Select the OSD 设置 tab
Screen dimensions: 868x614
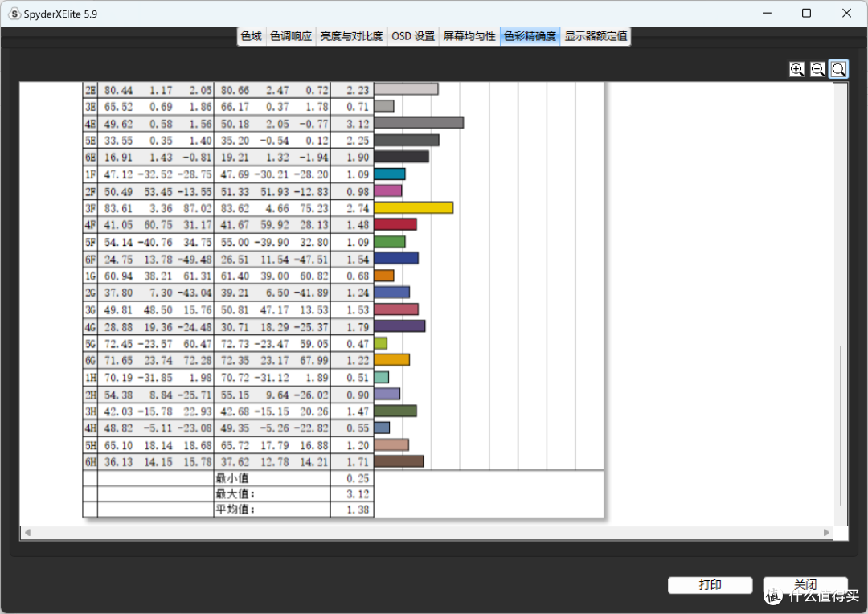413,36
